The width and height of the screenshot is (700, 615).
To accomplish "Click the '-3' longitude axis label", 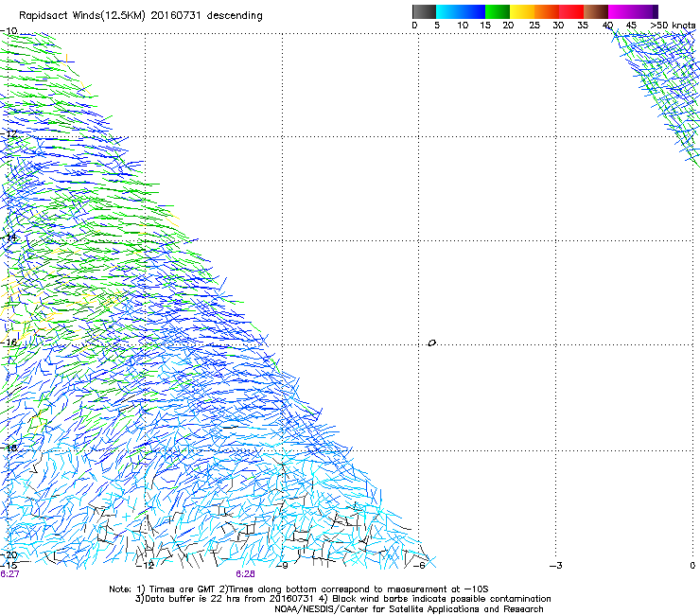I will tap(556, 566).
